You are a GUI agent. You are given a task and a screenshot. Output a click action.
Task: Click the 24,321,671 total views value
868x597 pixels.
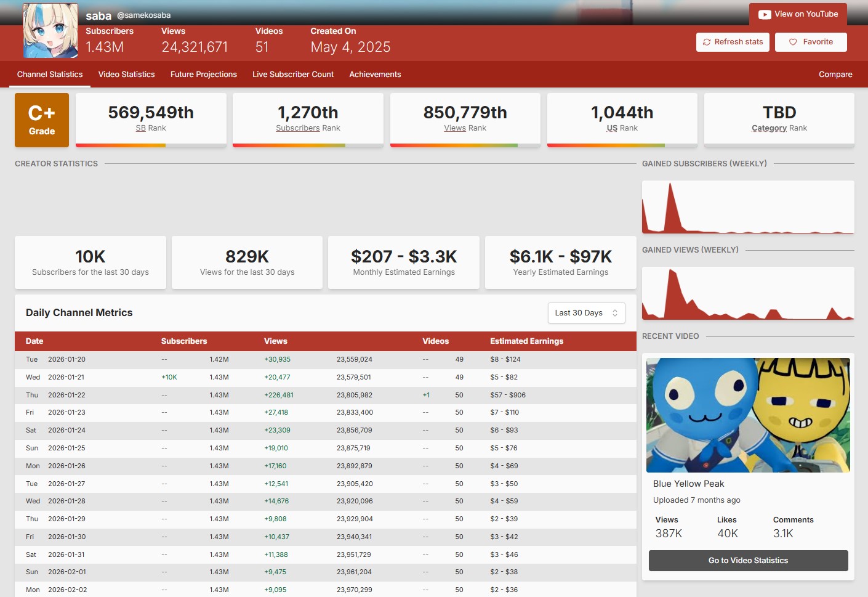tap(195, 47)
